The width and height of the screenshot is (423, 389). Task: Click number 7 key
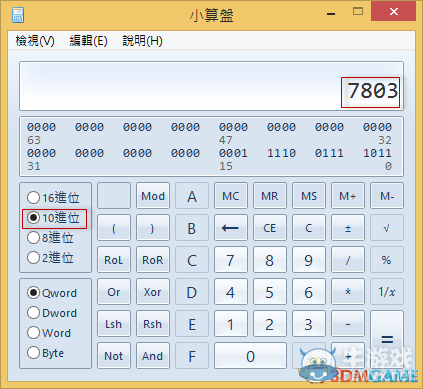point(231,260)
